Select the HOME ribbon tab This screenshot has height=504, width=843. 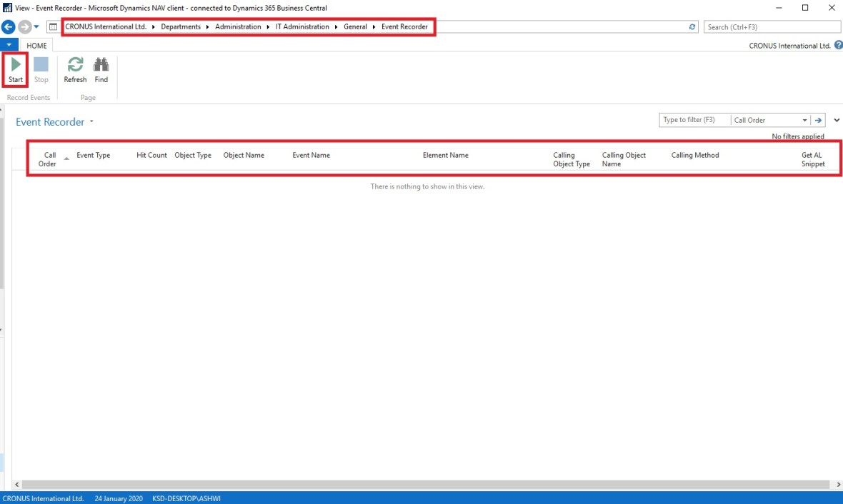(36, 46)
